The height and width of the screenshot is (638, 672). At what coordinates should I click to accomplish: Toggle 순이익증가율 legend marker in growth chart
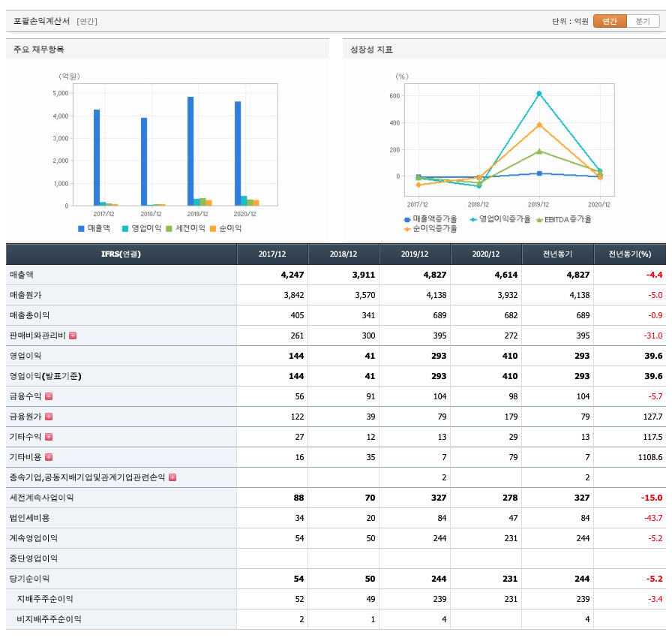coord(407,229)
